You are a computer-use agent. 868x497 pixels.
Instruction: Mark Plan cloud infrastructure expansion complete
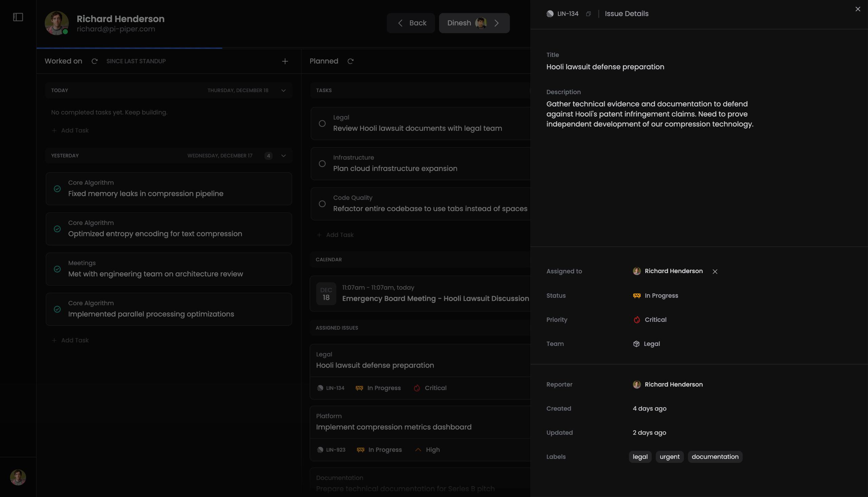click(x=322, y=164)
